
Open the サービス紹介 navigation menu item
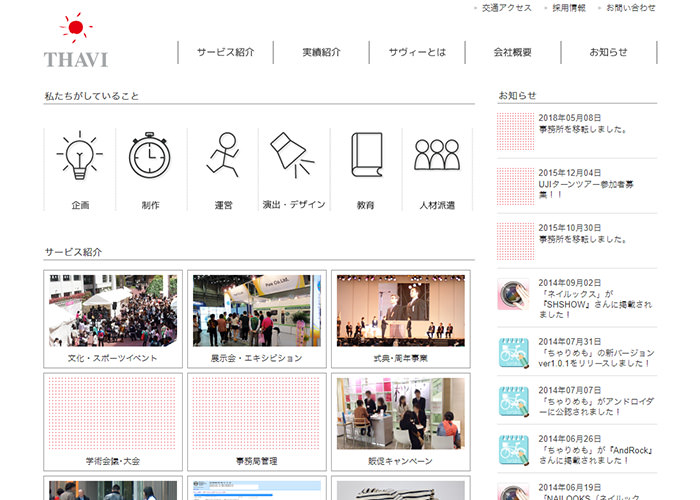(225, 52)
